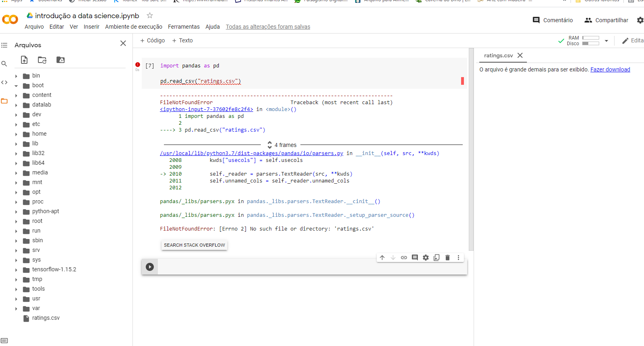Viewport: 644px width, 346px height.
Task: Open the Editar menu
Action: pos(57,27)
